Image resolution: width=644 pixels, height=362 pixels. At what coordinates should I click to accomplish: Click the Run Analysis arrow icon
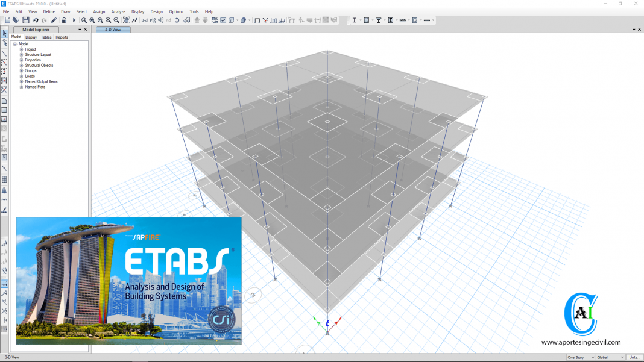[73, 20]
